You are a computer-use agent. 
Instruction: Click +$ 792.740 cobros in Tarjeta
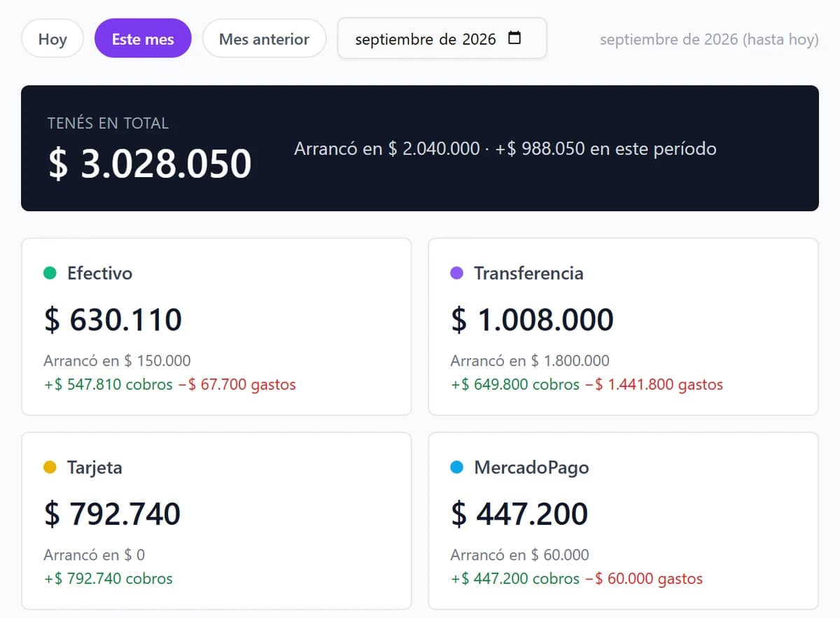[108, 579]
